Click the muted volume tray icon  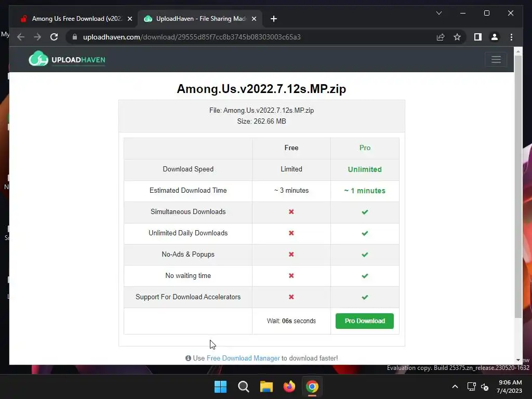pos(485,387)
